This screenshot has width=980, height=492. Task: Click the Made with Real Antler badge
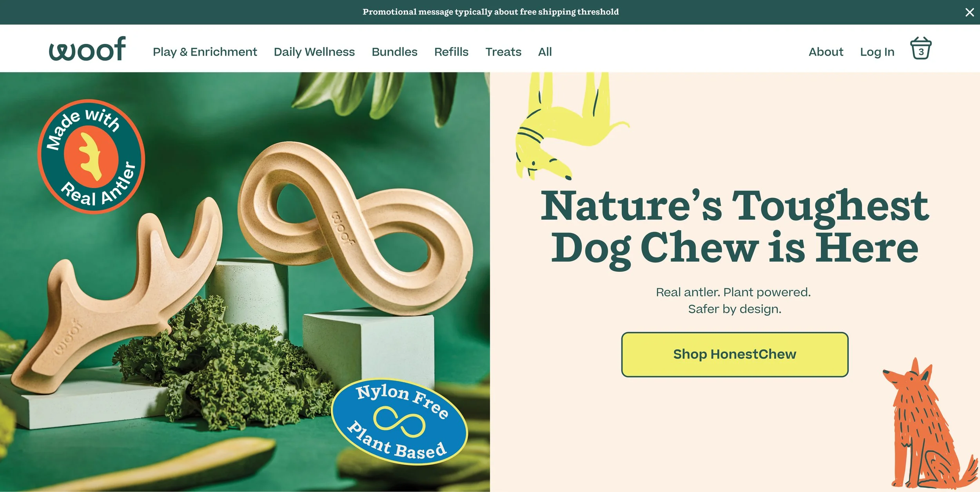(x=91, y=156)
